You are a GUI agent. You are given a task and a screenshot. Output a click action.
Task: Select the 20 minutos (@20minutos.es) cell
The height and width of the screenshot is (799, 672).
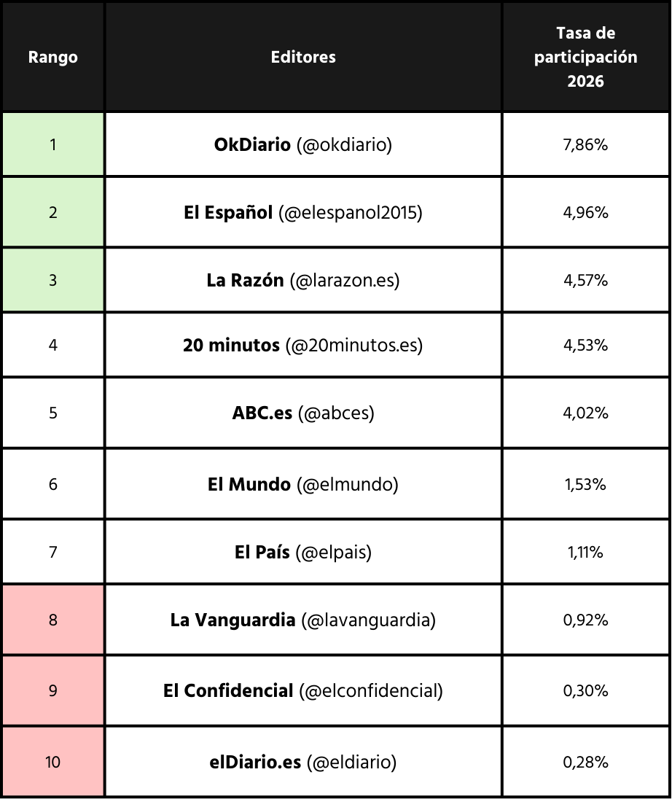[x=303, y=345]
